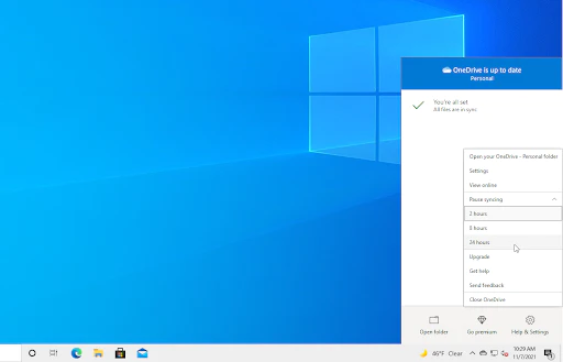Open the Action Center notifications icon
Screen dimensions: 563x362
point(549,354)
